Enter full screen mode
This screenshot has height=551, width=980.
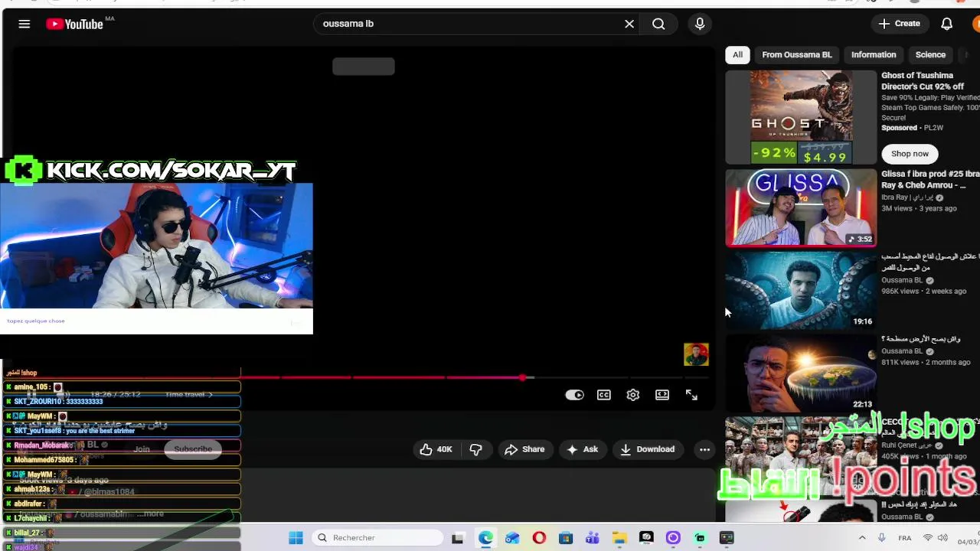click(x=691, y=395)
